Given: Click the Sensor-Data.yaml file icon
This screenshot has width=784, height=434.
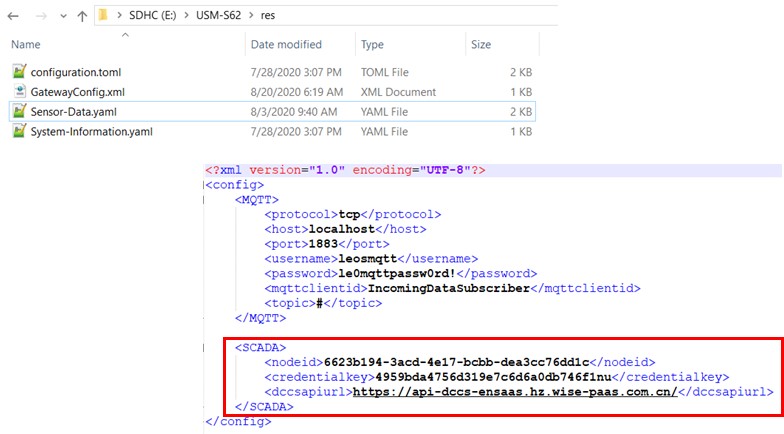Looking at the screenshot, I should point(19,111).
